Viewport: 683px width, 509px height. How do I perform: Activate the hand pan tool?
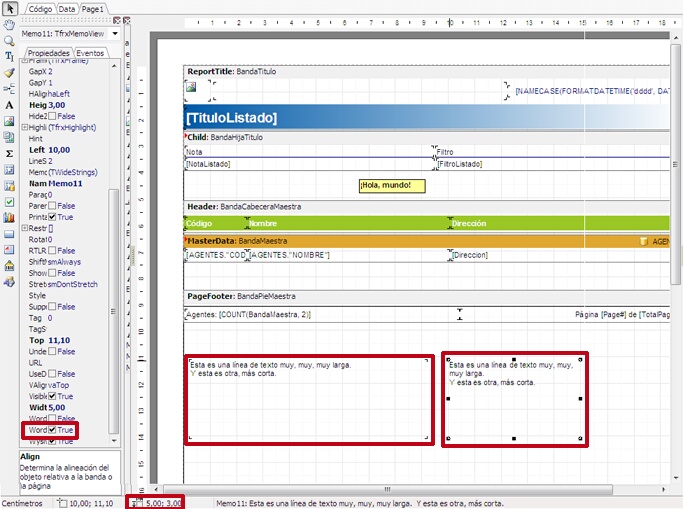tap(9, 25)
